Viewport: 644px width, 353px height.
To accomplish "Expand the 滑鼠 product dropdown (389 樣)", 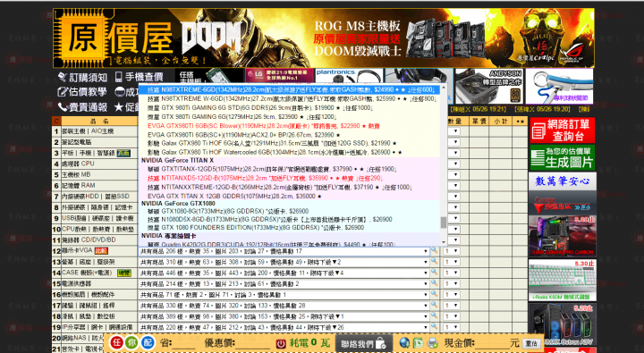I will pos(284,316).
